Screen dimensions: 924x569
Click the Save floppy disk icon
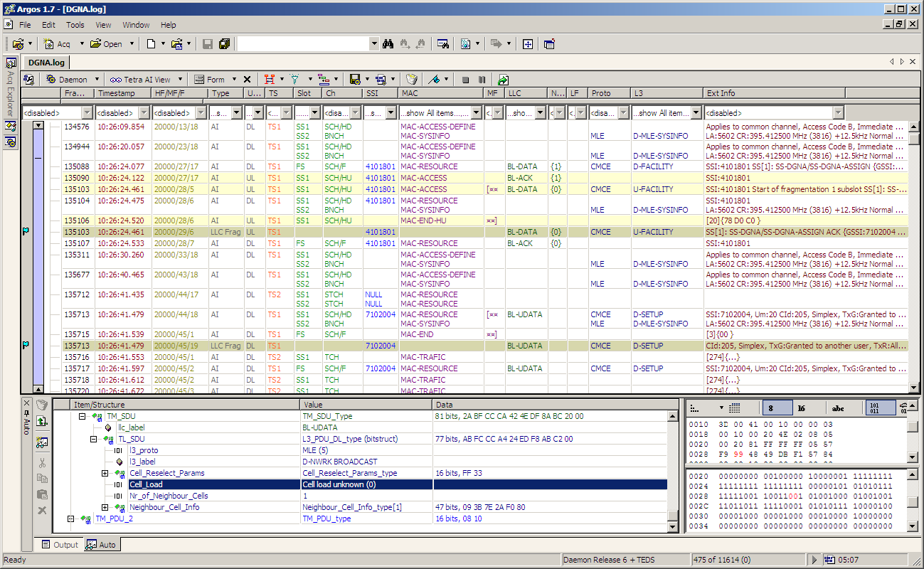[208, 44]
